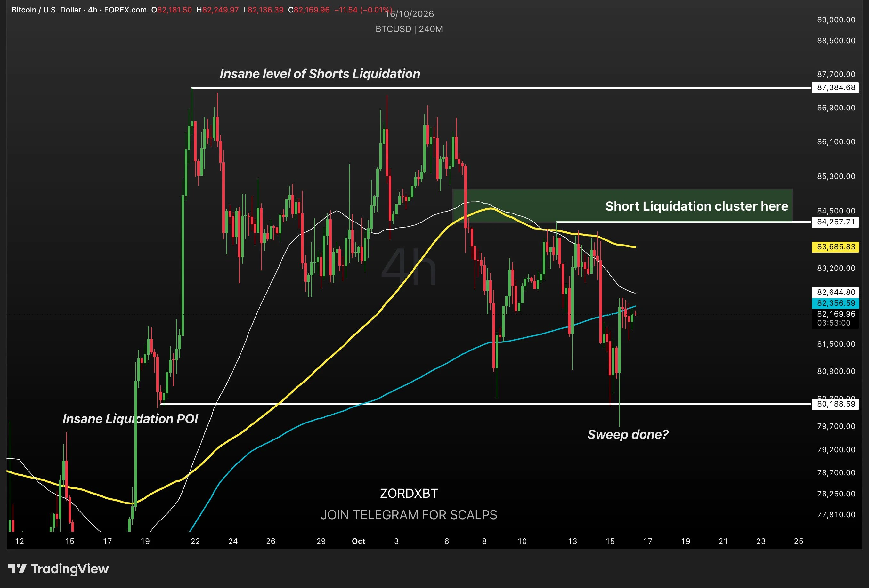Click the open value O82,181.50
The width and height of the screenshot is (869, 588).
tap(172, 10)
